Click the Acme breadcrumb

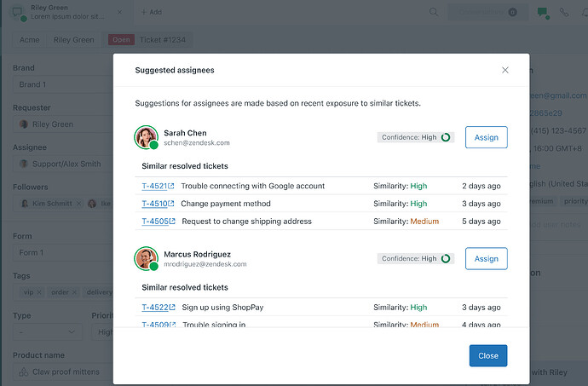click(29, 40)
